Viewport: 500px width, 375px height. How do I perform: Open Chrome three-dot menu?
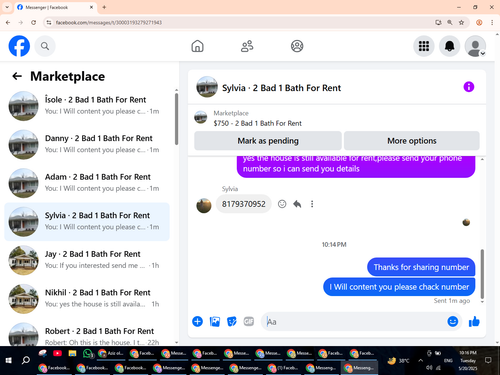[492, 23]
